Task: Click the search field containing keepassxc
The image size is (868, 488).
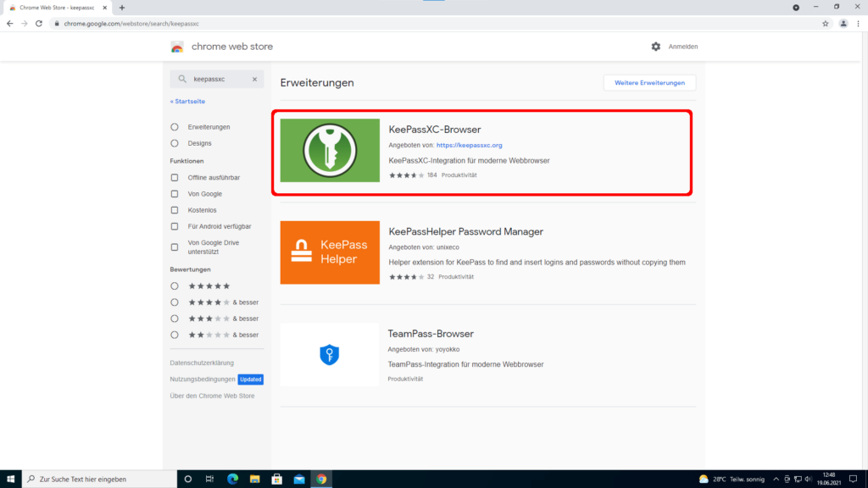Action: tap(217, 79)
